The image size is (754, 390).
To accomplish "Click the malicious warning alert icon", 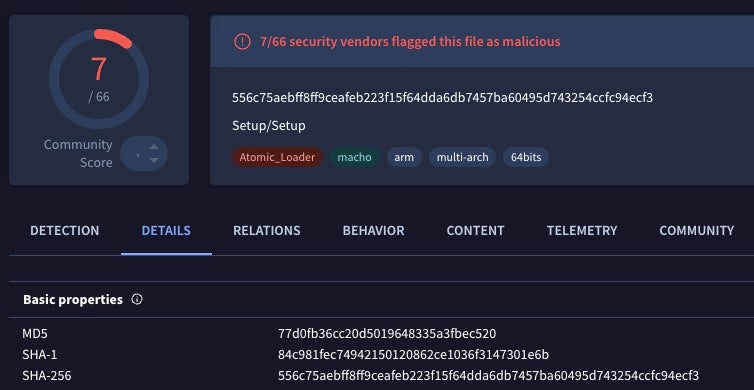I will tap(242, 41).
